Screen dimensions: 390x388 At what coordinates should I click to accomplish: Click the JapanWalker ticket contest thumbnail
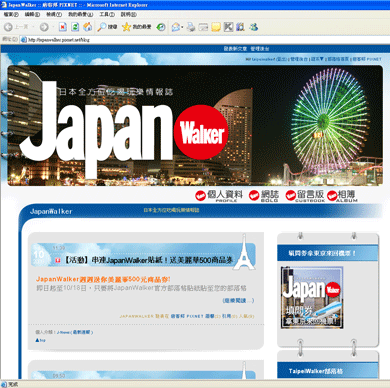click(312, 298)
